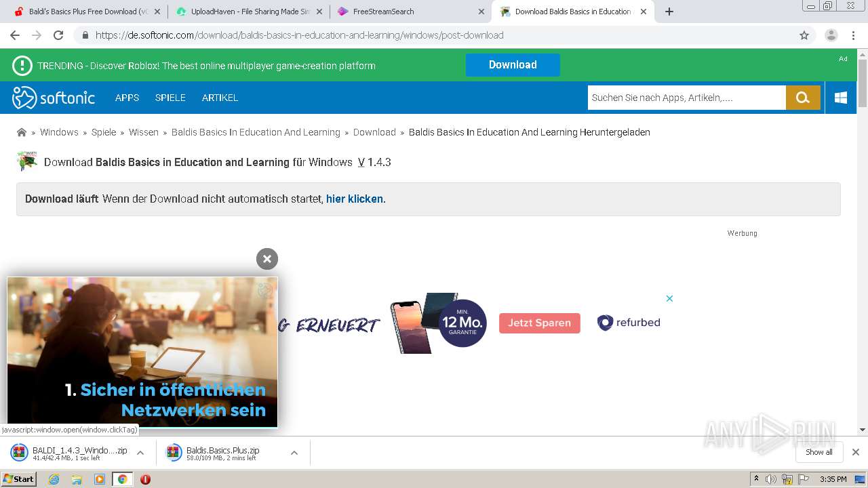Viewport: 868px width, 488px height.
Task: Close the floating video ad with X
Action: coord(267,258)
